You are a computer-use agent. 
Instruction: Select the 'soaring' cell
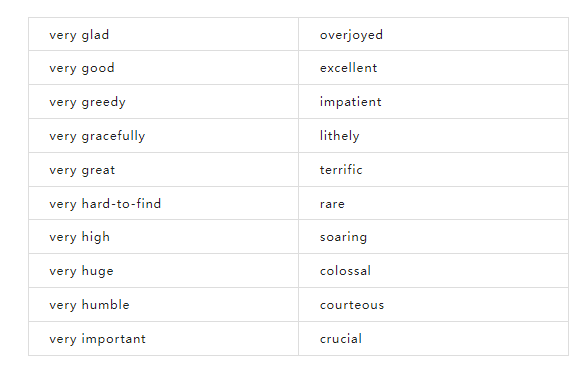(434, 237)
